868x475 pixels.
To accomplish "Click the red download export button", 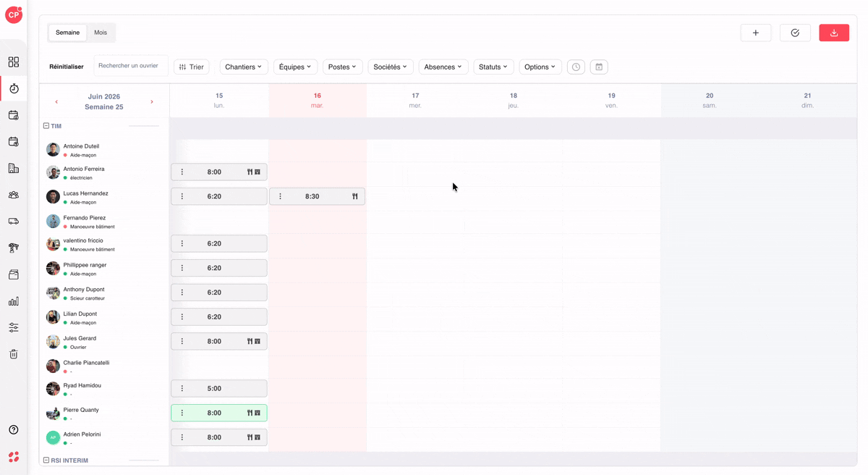I will coord(834,33).
